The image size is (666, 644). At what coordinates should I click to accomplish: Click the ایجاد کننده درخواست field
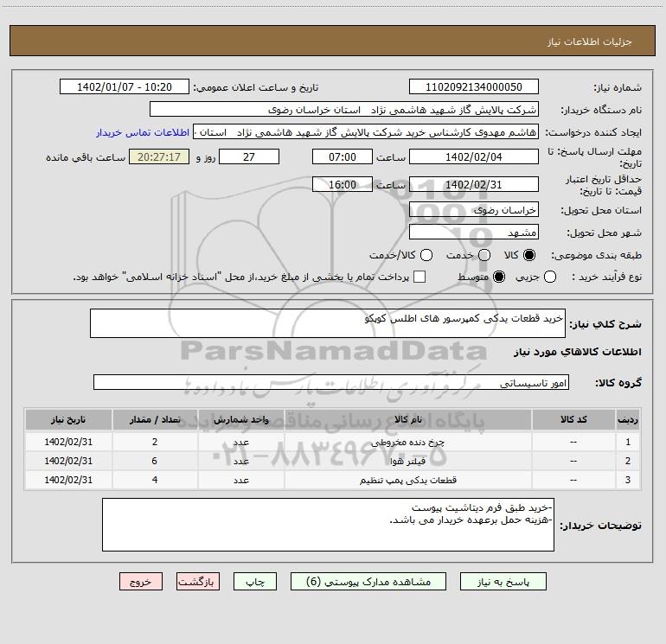tap(366, 132)
